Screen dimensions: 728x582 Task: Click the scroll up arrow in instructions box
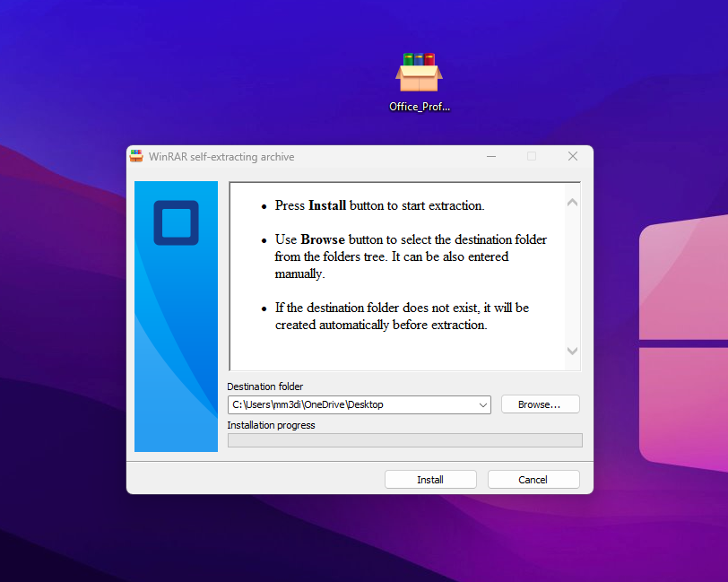tap(573, 203)
